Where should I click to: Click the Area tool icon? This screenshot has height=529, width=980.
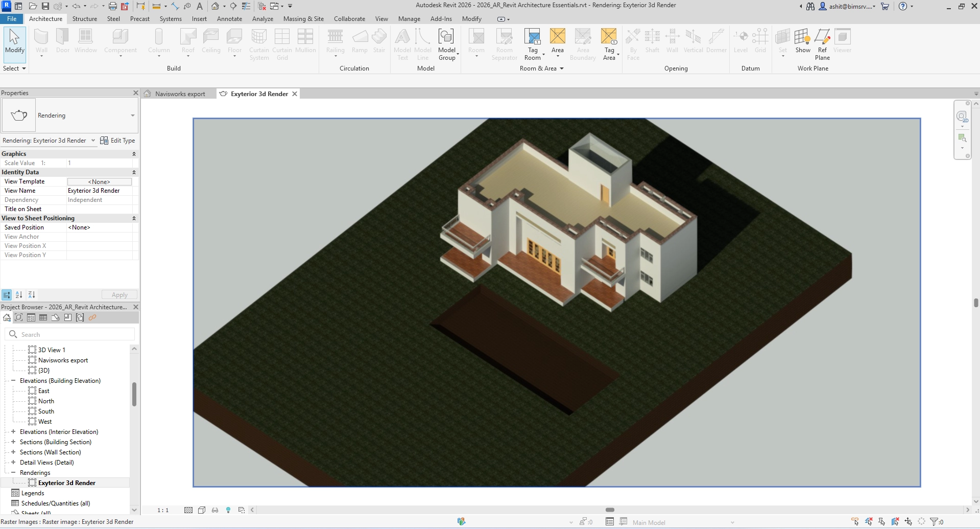558,37
